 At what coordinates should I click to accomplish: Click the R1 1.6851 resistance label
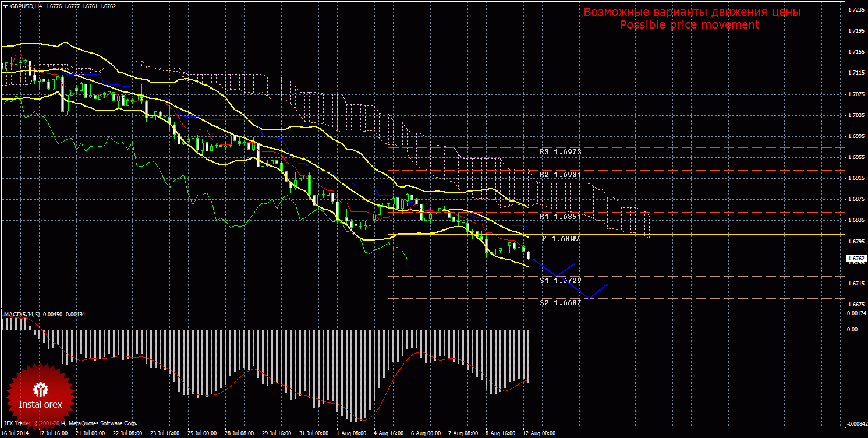560,217
